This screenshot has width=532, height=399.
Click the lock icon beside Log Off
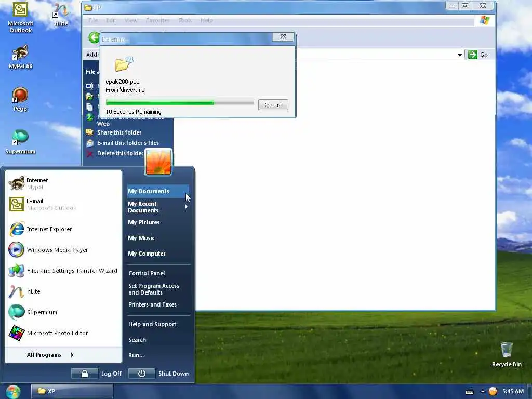pos(85,374)
